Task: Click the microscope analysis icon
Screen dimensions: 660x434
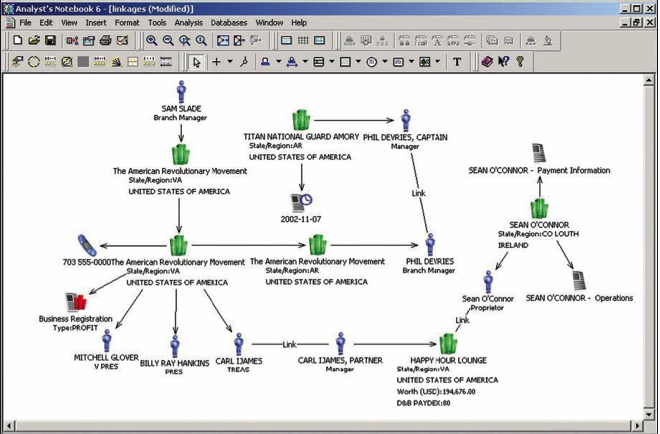Action: pos(548,40)
